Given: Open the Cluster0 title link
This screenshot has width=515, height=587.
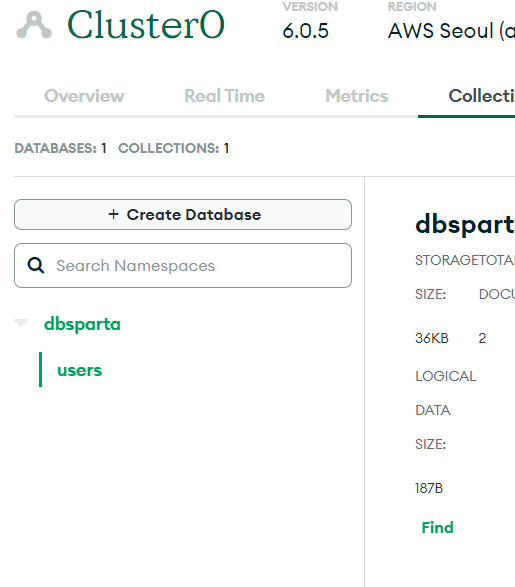Looking at the screenshot, I should tap(146, 25).
